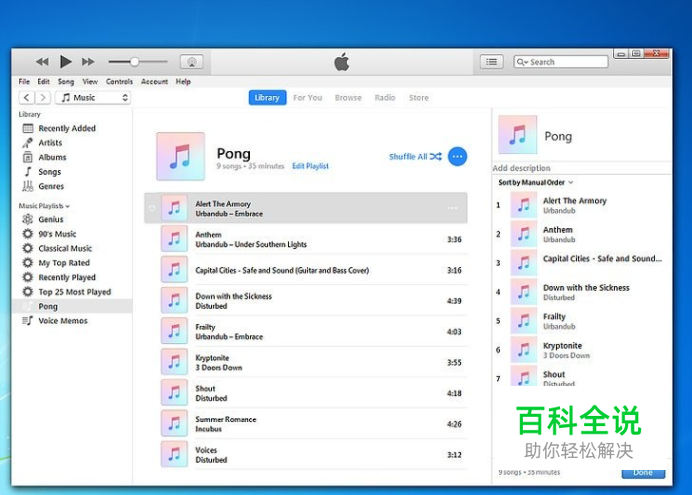Go back with the left chevron button
The image size is (692, 495).
click(x=26, y=98)
